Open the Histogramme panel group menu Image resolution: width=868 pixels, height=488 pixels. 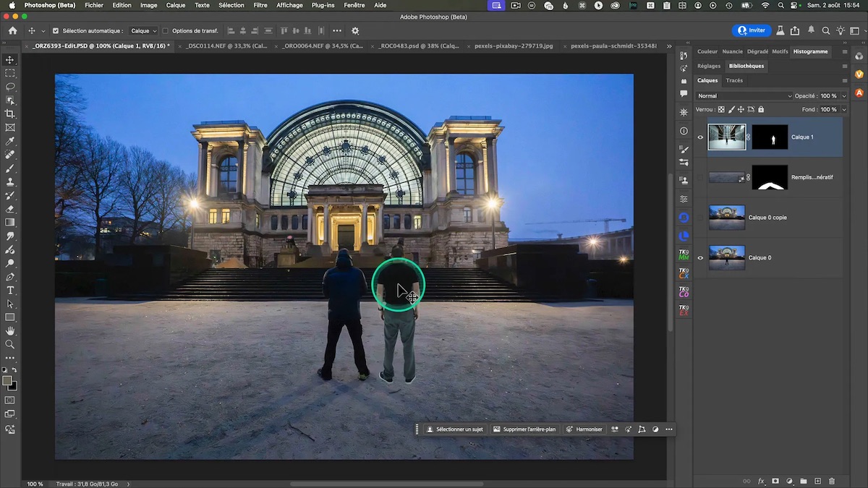pyautogui.click(x=844, y=51)
